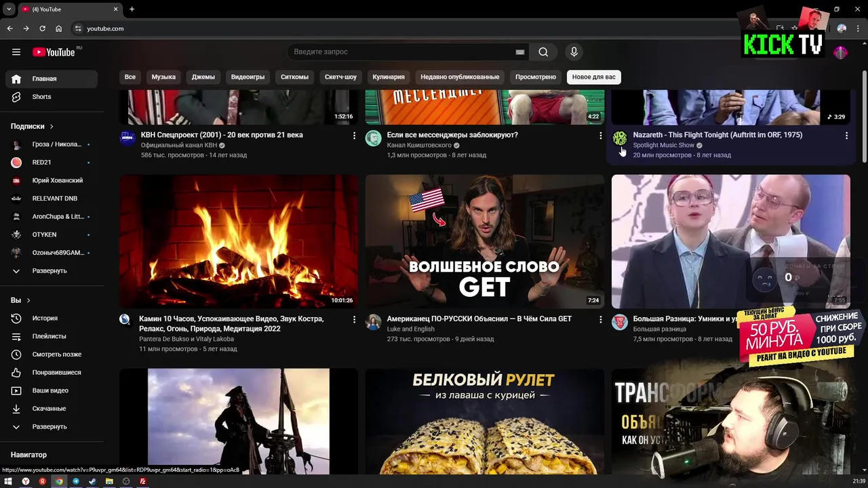The height and width of the screenshot is (488, 868).
Task: Select the Недавно опубликованные chip
Action: pyautogui.click(x=460, y=77)
